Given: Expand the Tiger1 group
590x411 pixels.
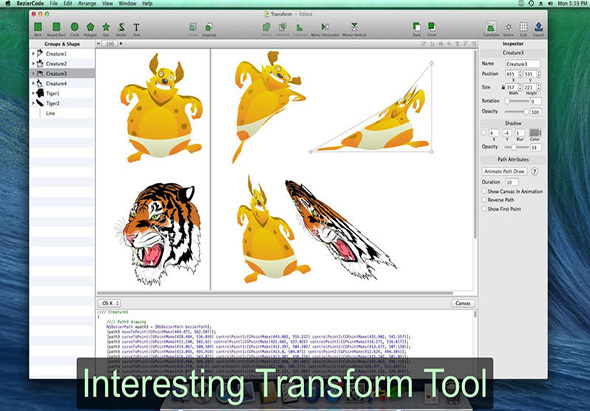Looking at the screenshot, I should (x=33, y=93).
